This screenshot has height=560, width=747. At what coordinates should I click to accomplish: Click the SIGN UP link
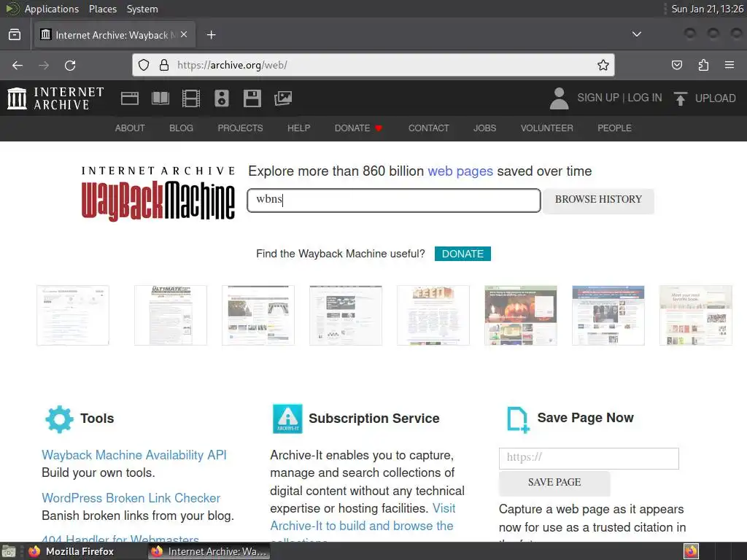pyautogui.click(x=598, y=98)
